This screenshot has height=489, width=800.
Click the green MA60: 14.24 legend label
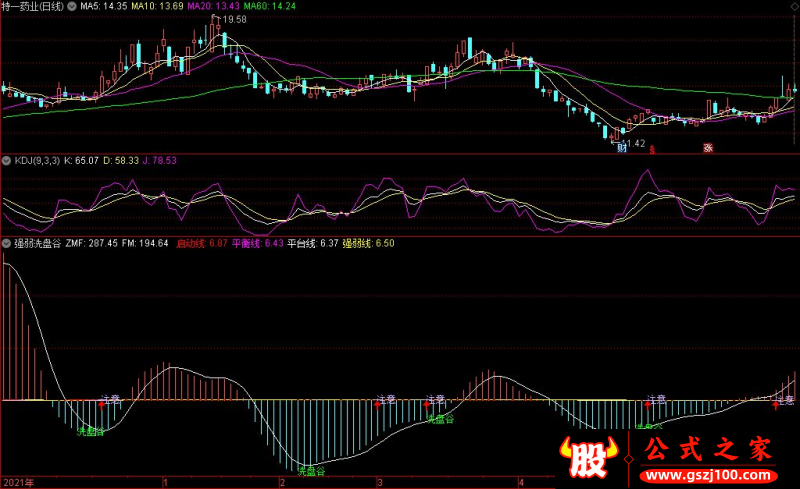point(269,6)
